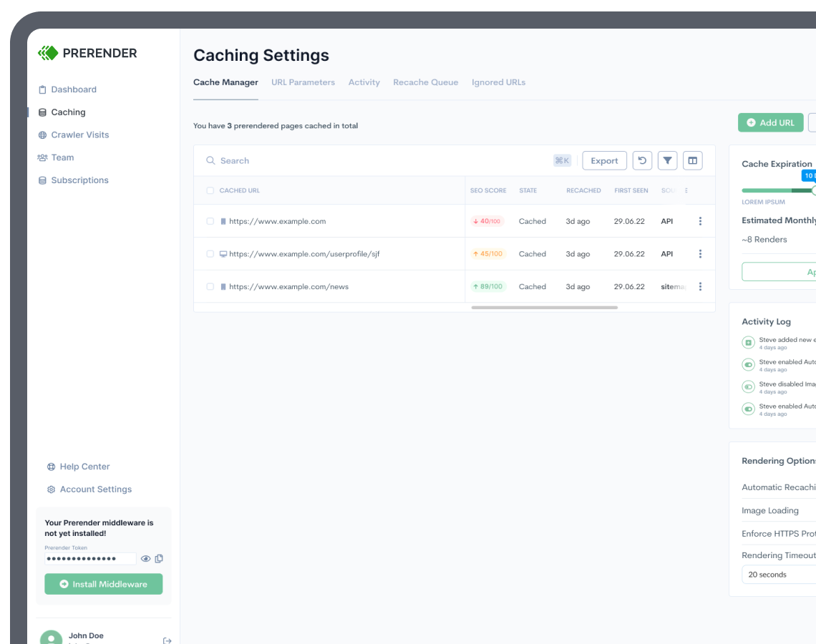Click the Prerender Token field

(x=91, y=559)
